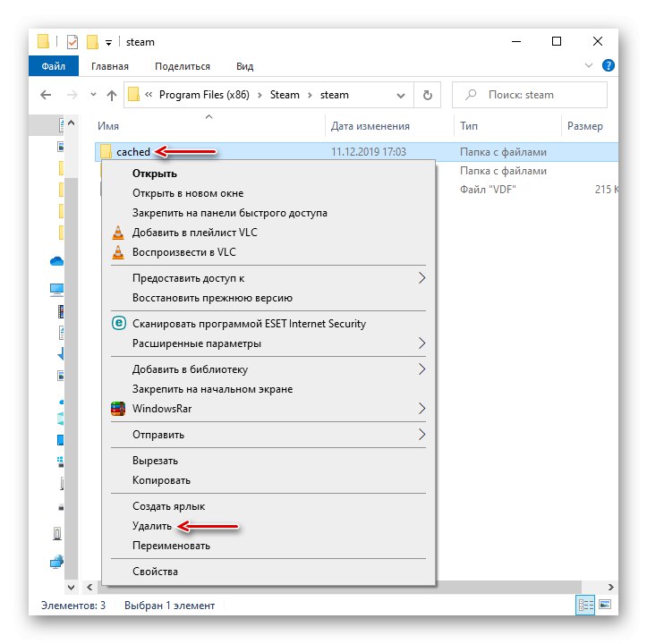Screen dimensions: 647x644
Task: Switch to details view layout
Action: tap(585, 605)
